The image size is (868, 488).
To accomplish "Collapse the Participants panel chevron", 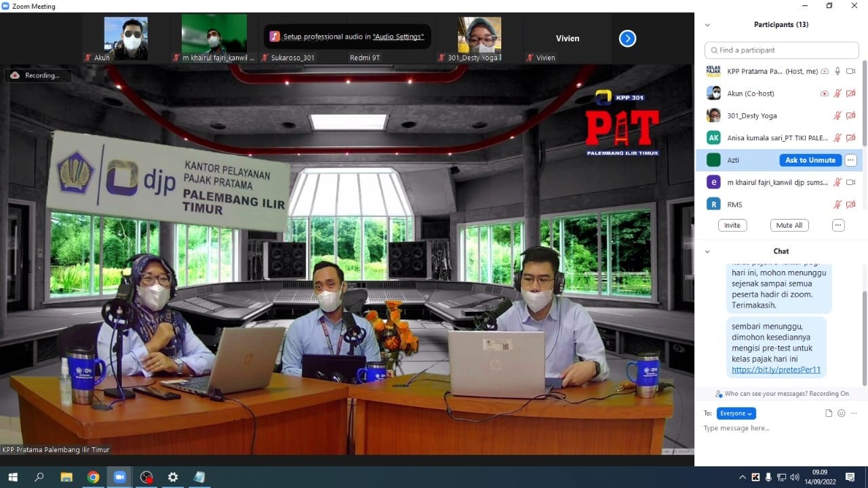I will pyautogui.click(x=707, y=25).
